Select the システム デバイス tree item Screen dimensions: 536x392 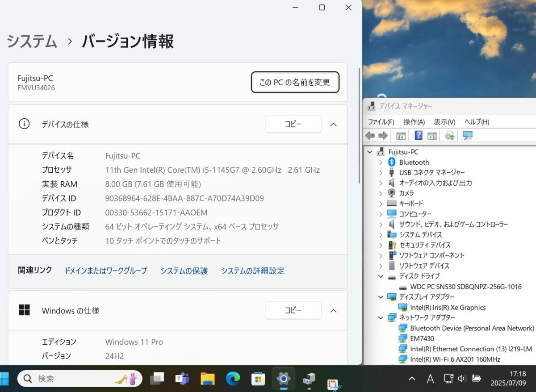coord(420,234)
